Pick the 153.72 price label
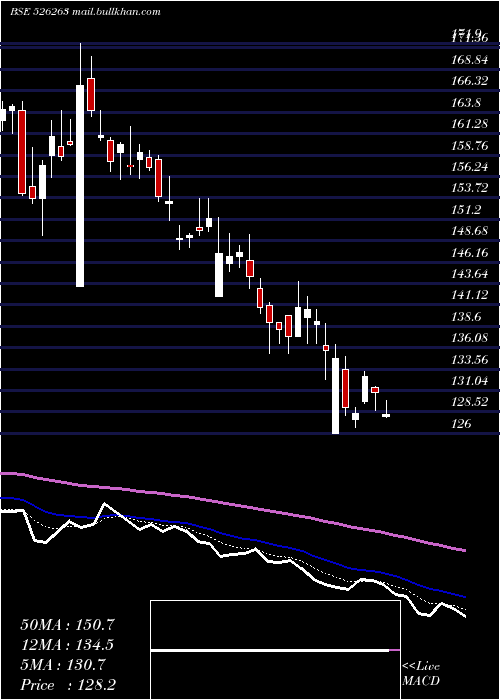The height and width of the screenshot is (700, 500). [469, 188]
